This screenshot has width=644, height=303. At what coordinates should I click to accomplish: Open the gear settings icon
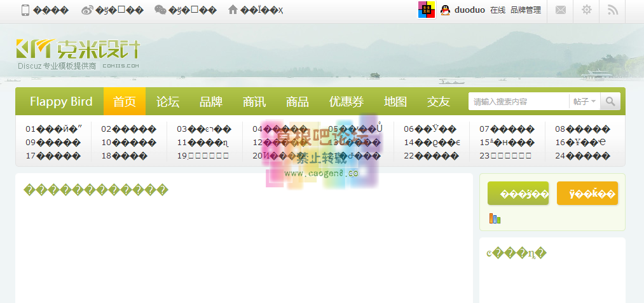point(586,10)
